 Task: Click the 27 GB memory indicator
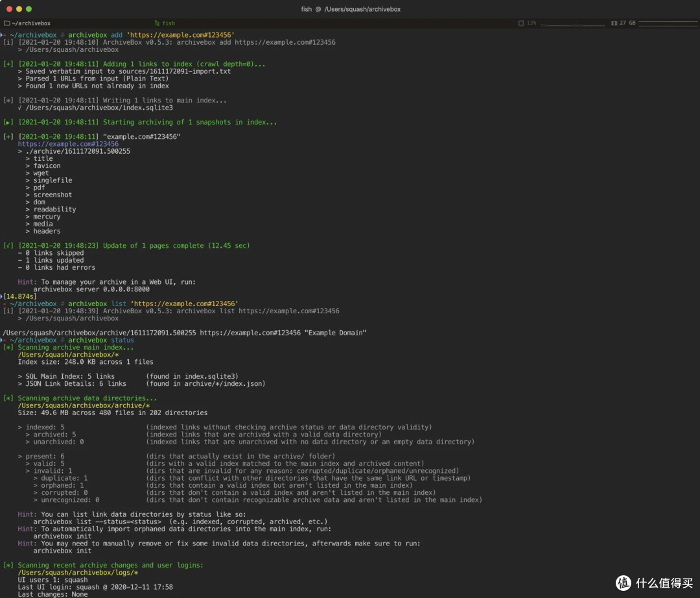point(624,23)
